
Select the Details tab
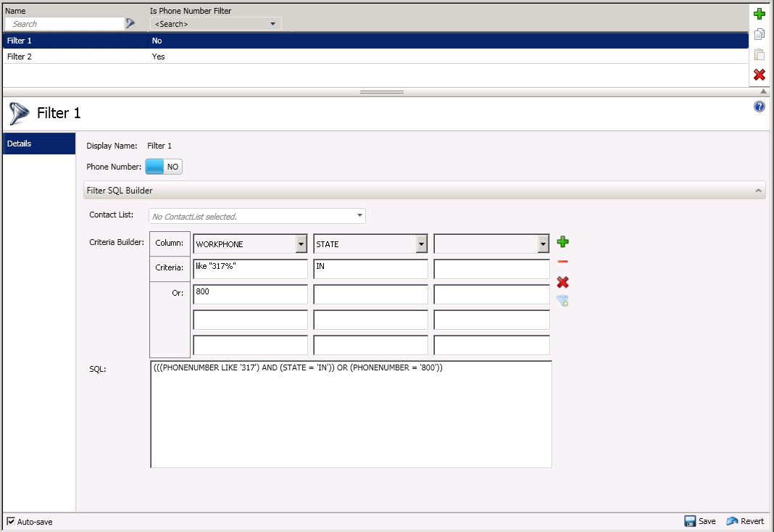click(39, 144)
